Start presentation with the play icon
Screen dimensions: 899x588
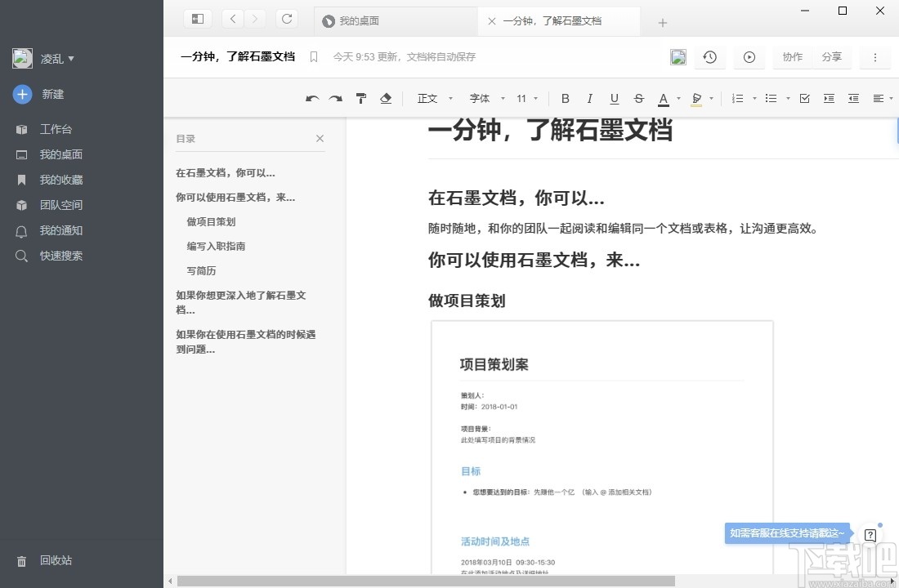point(749,57)
